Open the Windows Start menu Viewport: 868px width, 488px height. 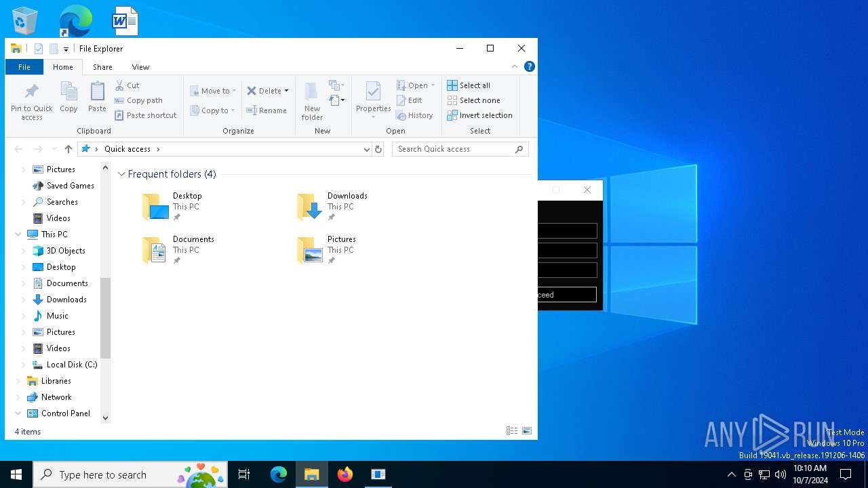click(x=16, y=474)
